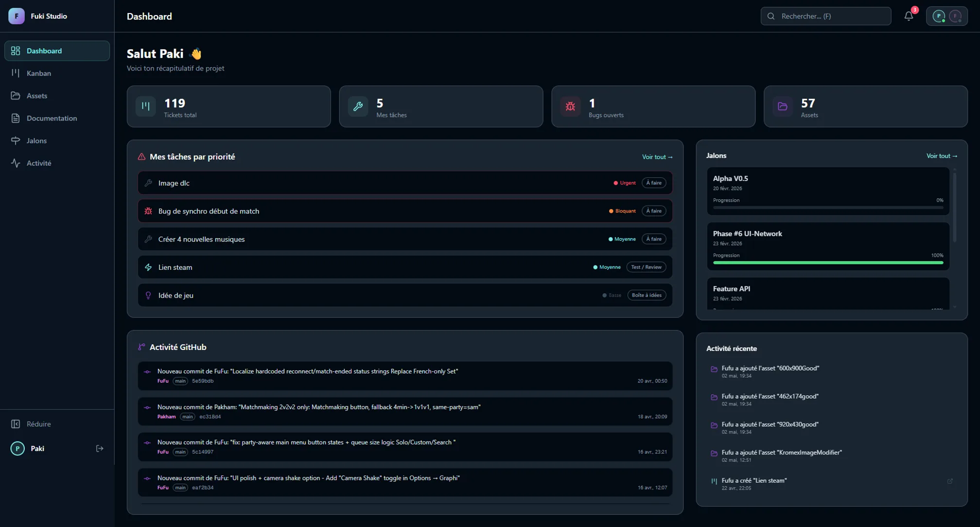
Task: Click the logout icon next to Paki
Action: (x=100, y=448)
